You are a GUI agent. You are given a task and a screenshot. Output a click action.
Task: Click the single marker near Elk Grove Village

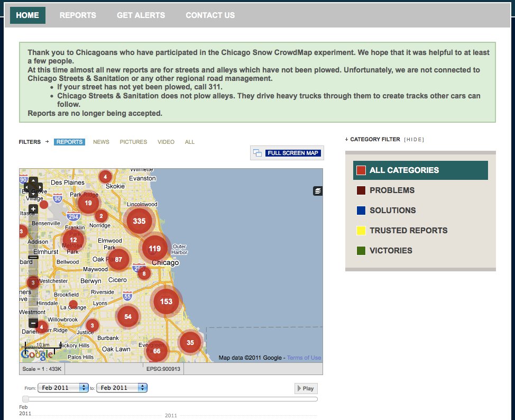point(44,205)
